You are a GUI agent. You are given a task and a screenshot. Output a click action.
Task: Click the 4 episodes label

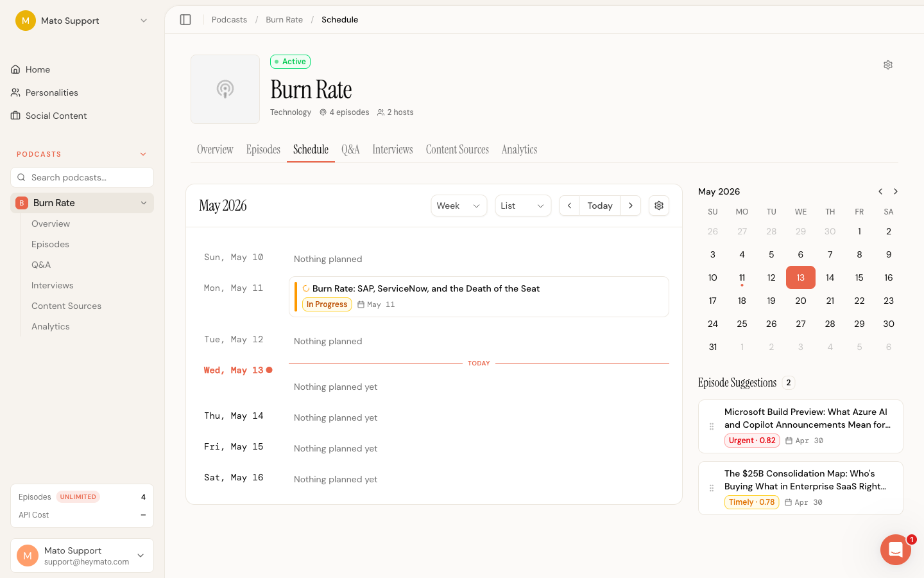pos(345,112)
